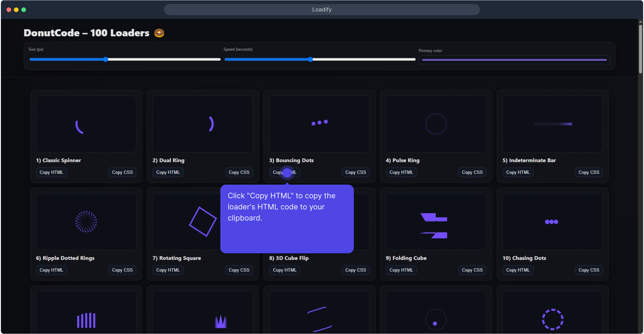Copy HTML for Classic Spinner

pyautogui.click(x=51, y=172)
